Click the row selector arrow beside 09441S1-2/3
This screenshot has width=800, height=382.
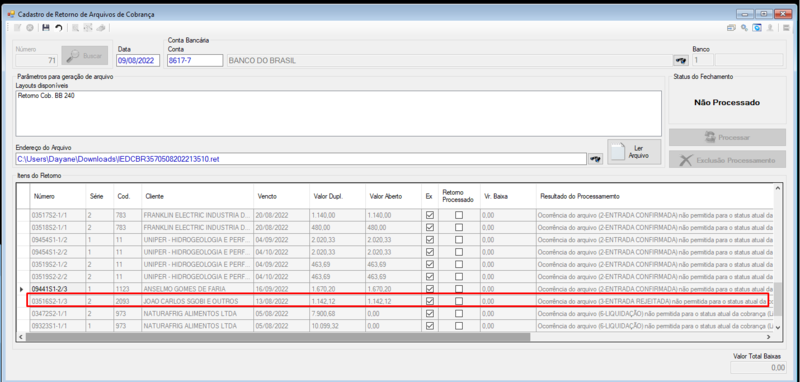(x=21, y=289)
